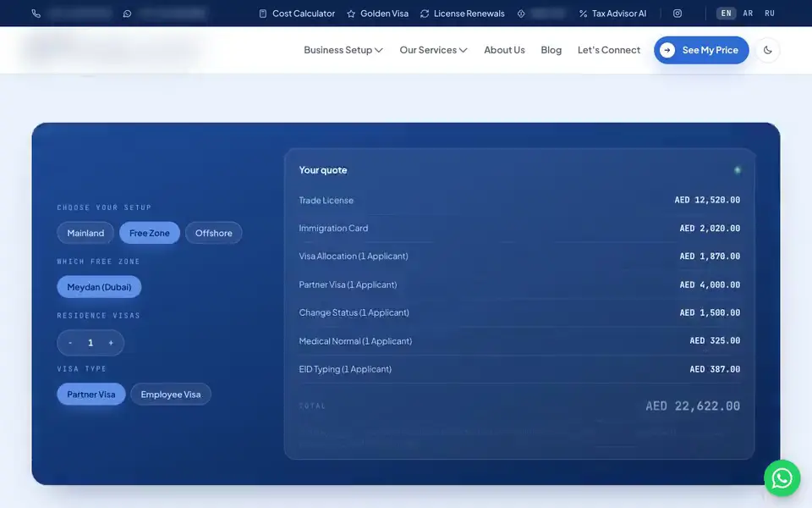
Task: Expand the Business Setup menu
Action: [343, 50]
